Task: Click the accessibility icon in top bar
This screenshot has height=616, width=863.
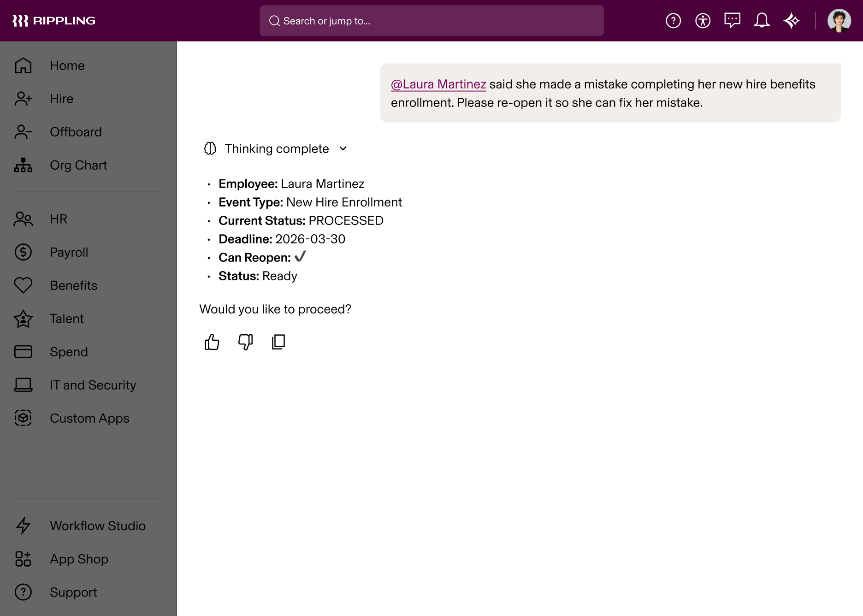Action: 703,20
